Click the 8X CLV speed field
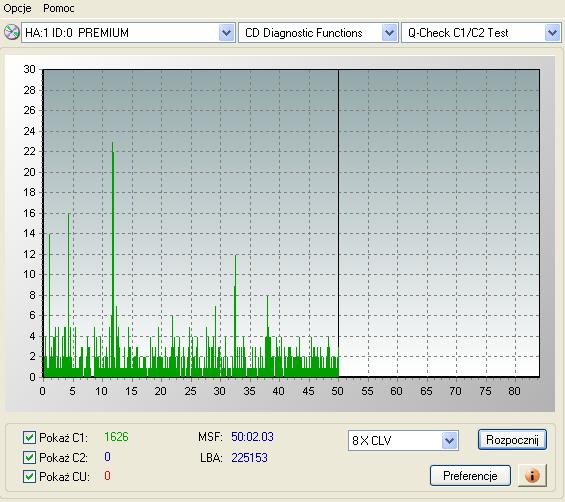This screenshot has width=565, height=502. pos(395,440)
